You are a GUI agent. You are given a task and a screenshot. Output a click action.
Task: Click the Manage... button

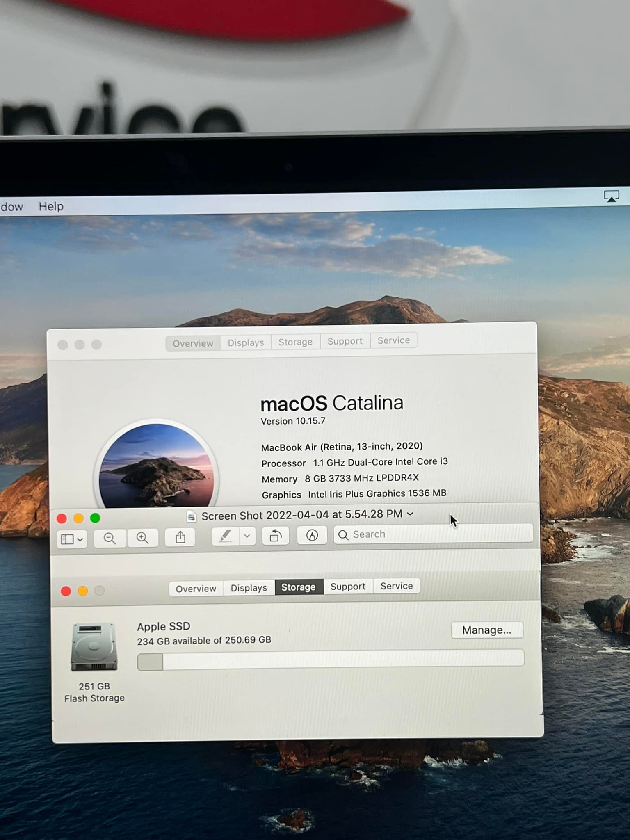[x=487, y=630]
